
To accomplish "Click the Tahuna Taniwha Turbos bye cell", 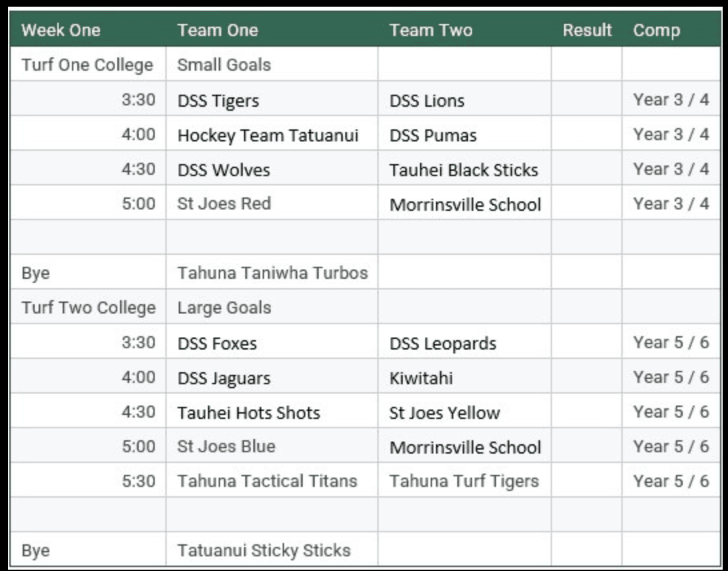I will (x=272, y=272).
